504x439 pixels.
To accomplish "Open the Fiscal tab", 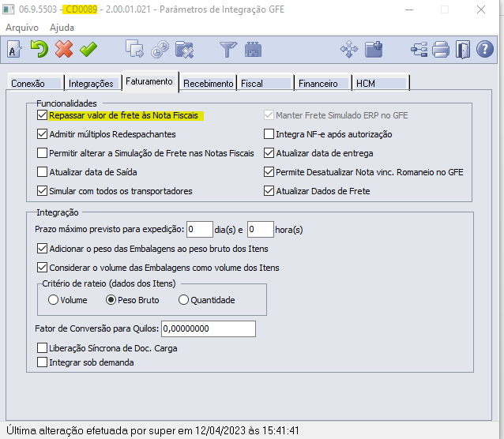I will 265,83.
